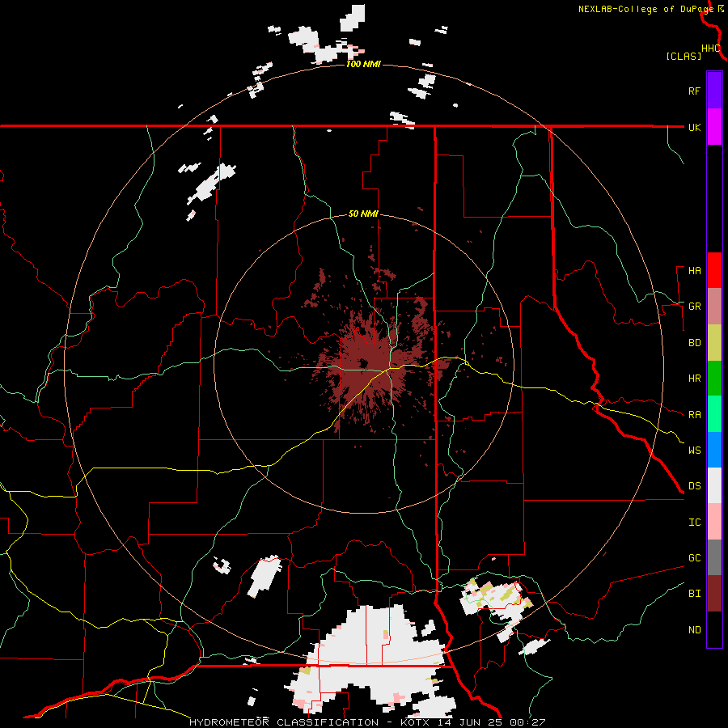The width and height of the screenshot is (728, 728).
Task: Click the ND legend label
Action: (694, 630)
